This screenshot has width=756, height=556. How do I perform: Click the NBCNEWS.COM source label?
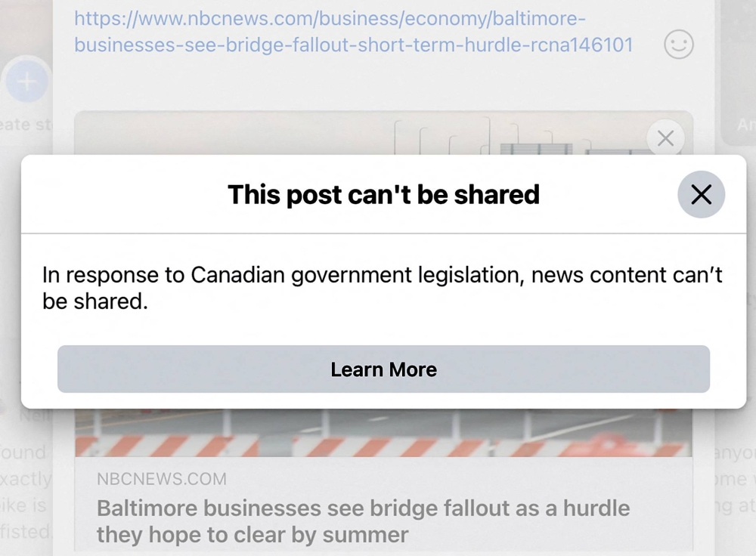pyautogui.click(x=162, y=479)
